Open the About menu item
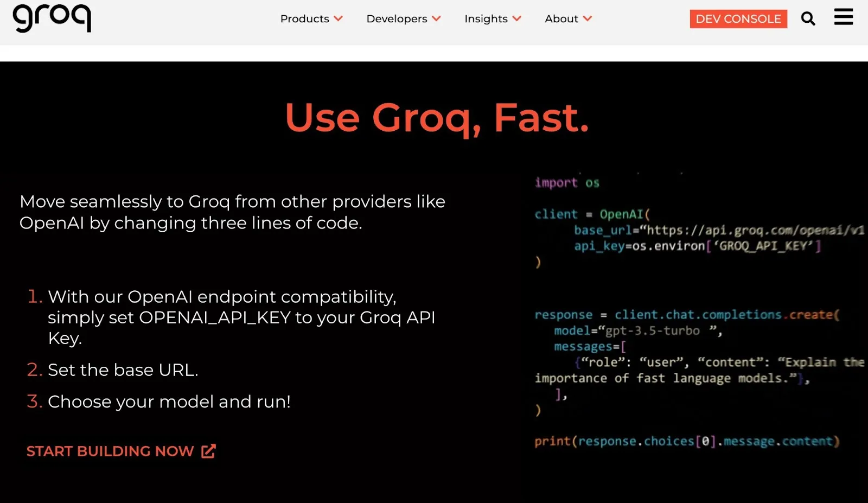This screenshot has width=868, height=503. [x=561, y=18]
